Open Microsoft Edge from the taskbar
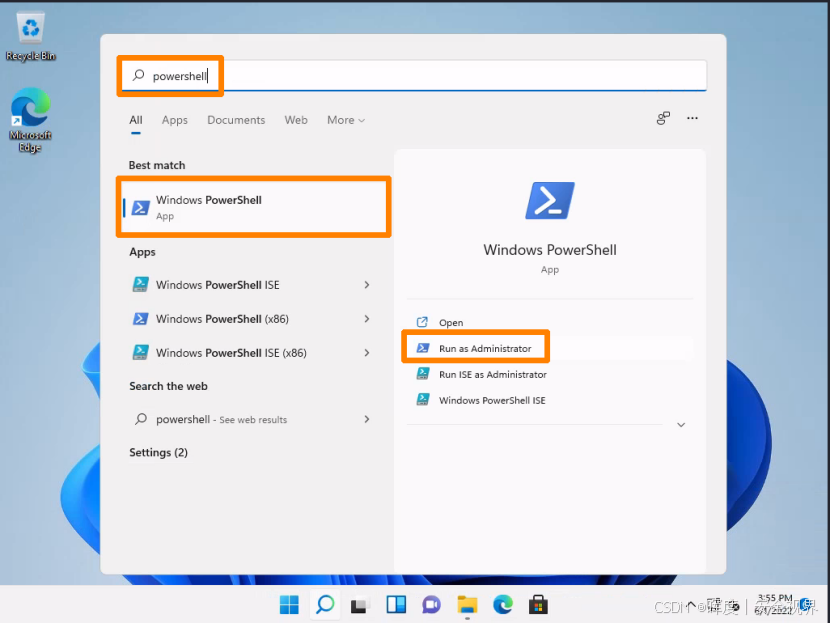 pyautogui.click(x=503, y=604)
